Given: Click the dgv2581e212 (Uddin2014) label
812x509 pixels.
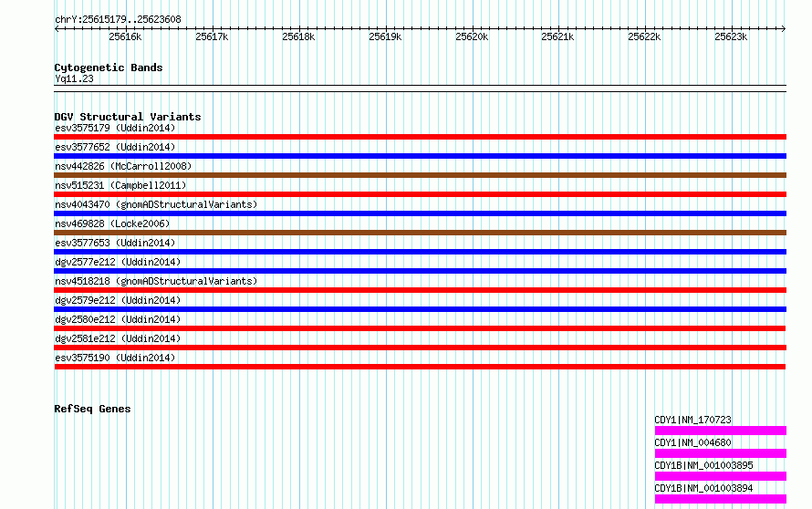Looking at the screenshot, I should pos(118,338).
